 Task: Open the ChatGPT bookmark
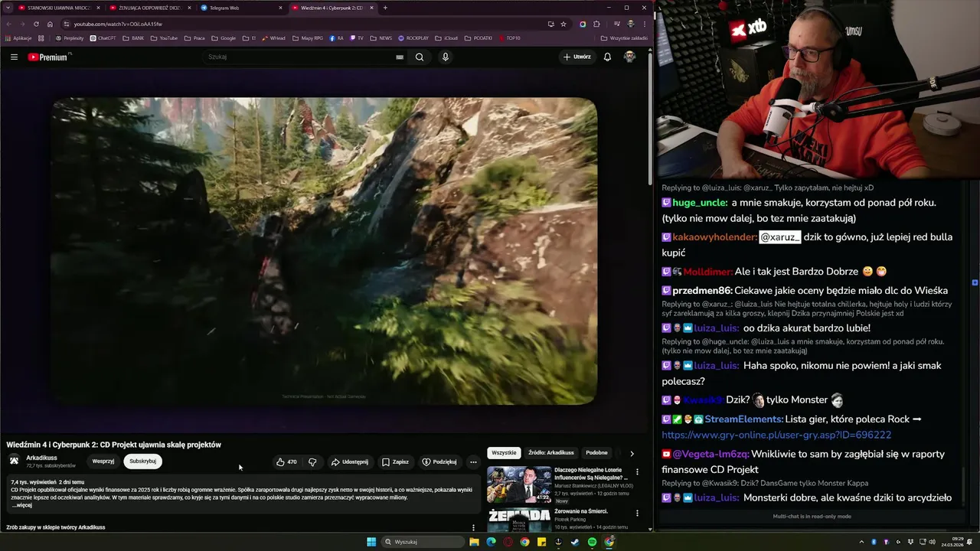(x=103, y=37)
